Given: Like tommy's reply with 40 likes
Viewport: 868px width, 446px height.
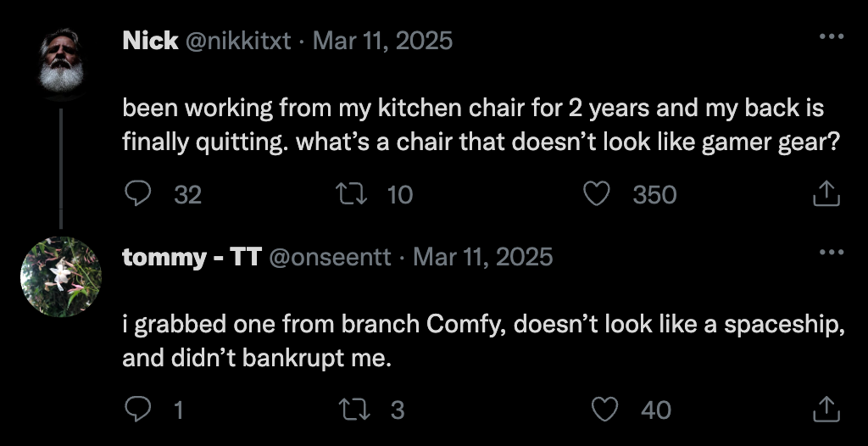Looking at the screenshot, I should [604, 410].
